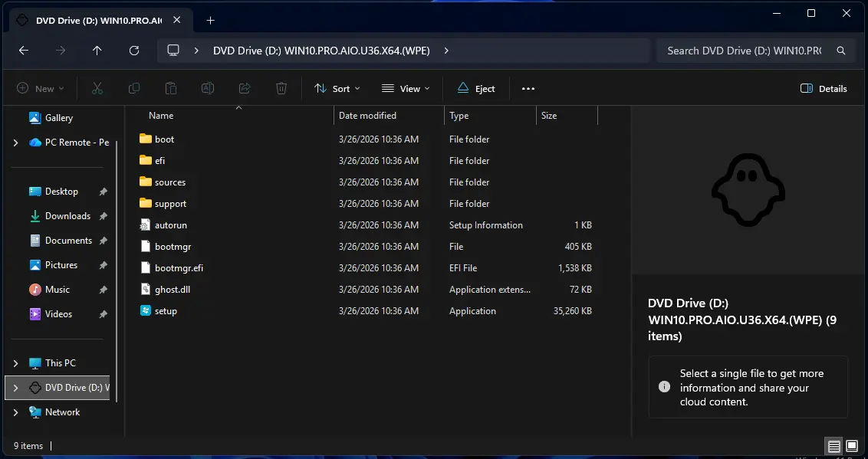The width and height of the screenshot is (868, 459).
Task: Select the DVD Drive (D:) window tab
Action: (99, 21)
